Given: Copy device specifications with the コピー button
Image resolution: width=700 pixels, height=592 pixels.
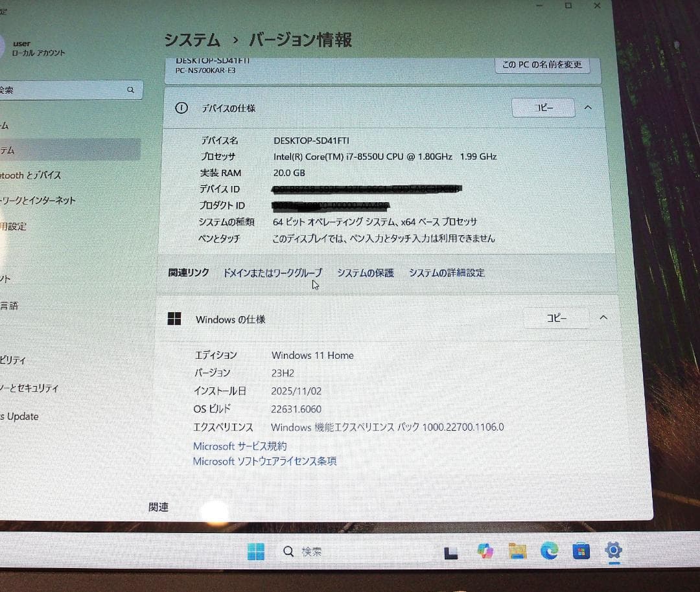Looking at the screenshot, I should point(543,108).
